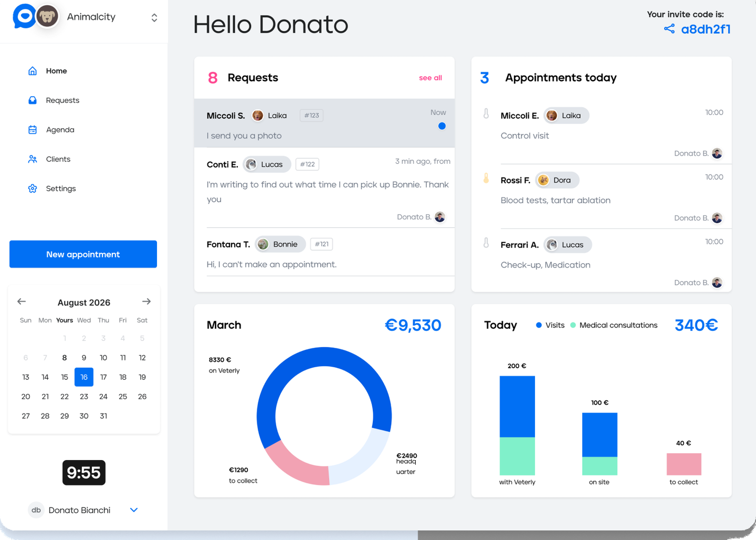
Task: Click Donato B. avatar in Blood tests appointment
Action: [717, 218]
